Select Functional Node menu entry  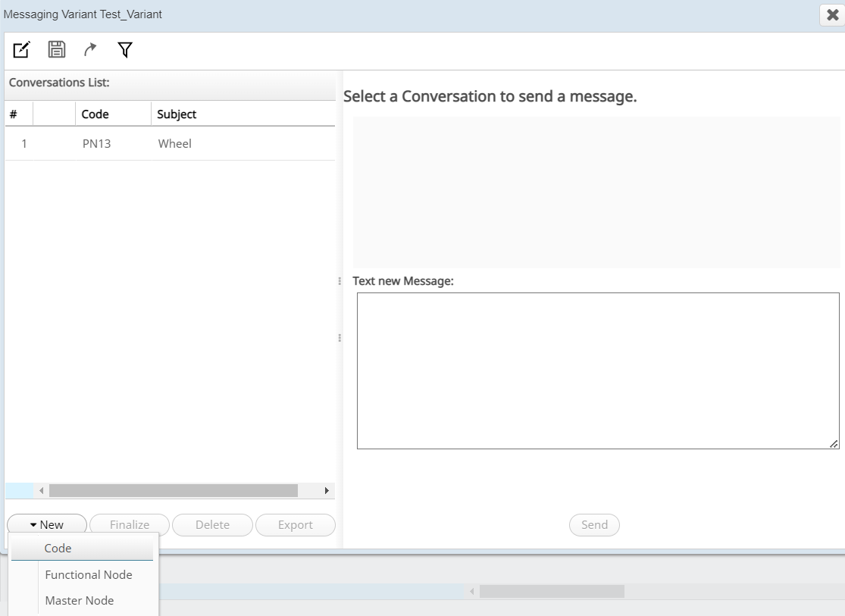tap(89, 575)
